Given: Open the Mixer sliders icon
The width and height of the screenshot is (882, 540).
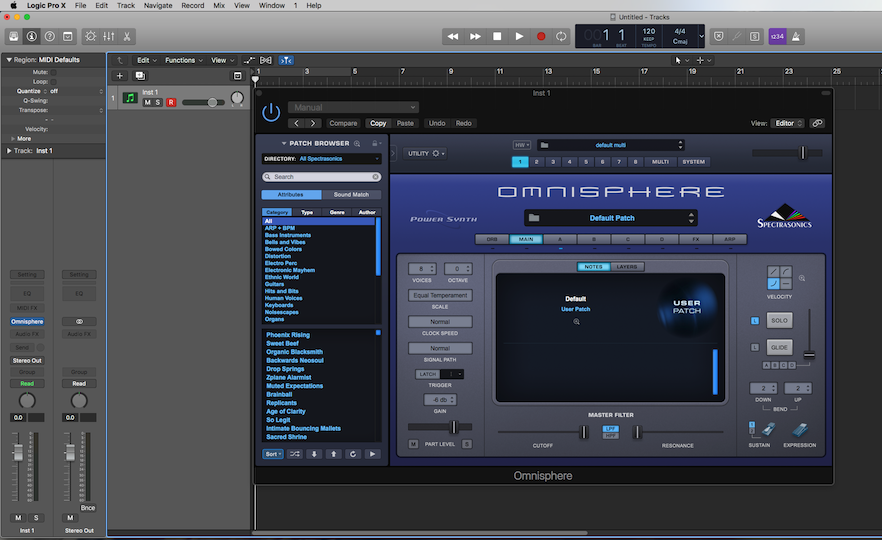Looking at the screenshot, I should (x=109, y=37).
